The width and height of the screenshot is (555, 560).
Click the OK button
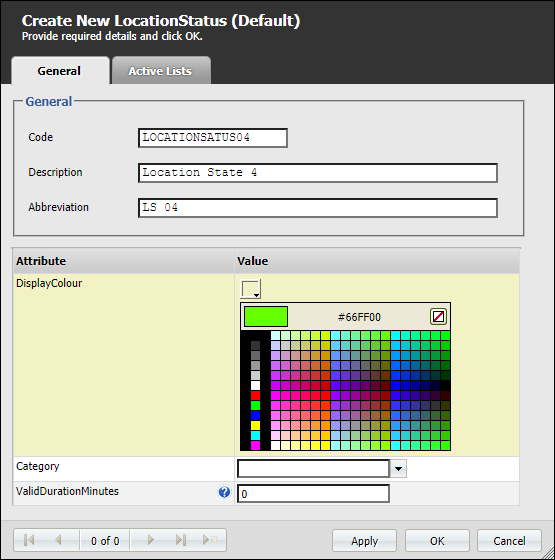(437, 541)
